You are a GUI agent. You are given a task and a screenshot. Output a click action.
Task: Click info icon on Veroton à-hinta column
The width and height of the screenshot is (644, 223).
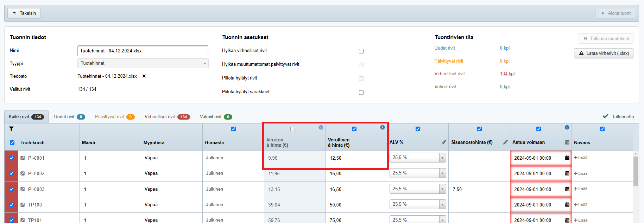321,127
